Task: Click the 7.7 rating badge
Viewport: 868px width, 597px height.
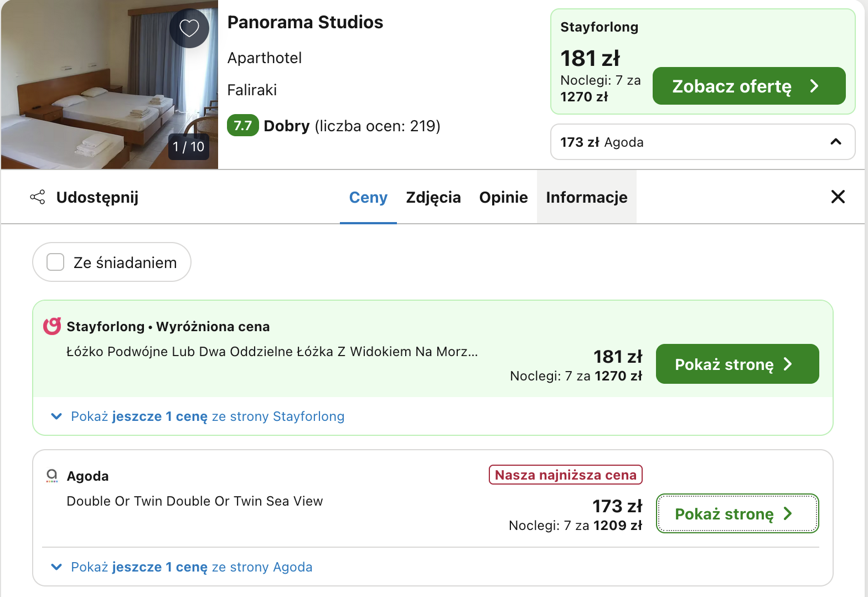Action: (x=243, y=126)
